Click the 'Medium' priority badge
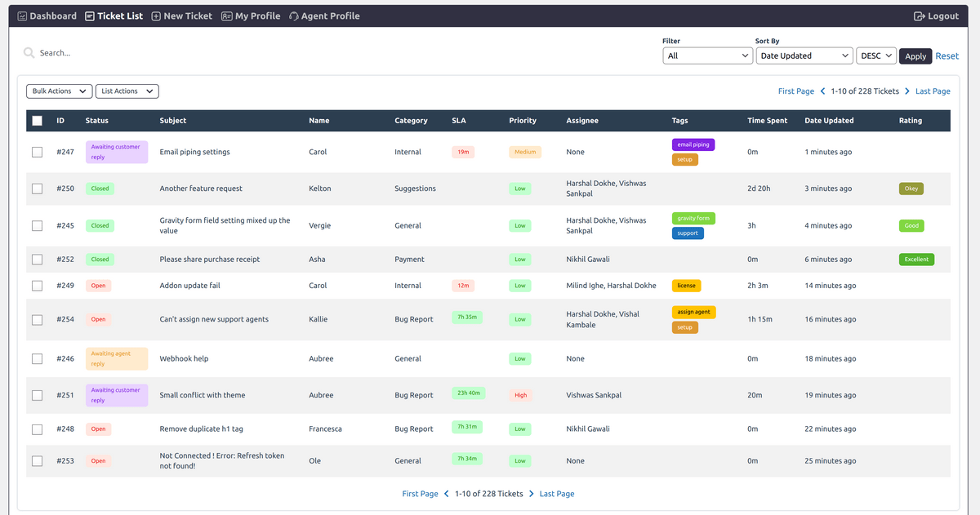The height and width of the screenshot is (515, 980). pyautogui.click(x=525, y=152)
